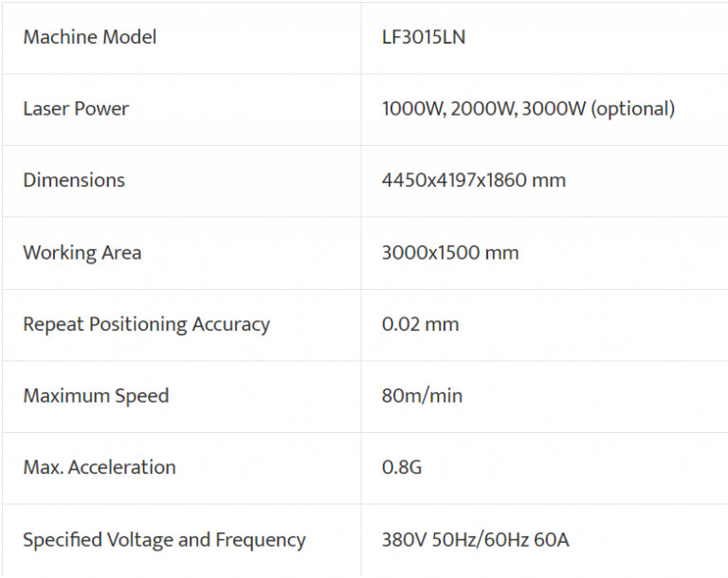Select the LF3015LN model value
This screenshot has height=578, width=728.
pyautogui.click(x=424, y=37)
